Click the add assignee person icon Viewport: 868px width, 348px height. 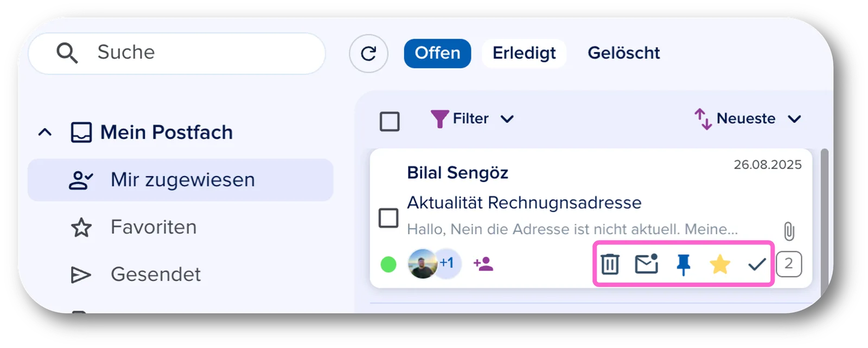pos(483,264)
